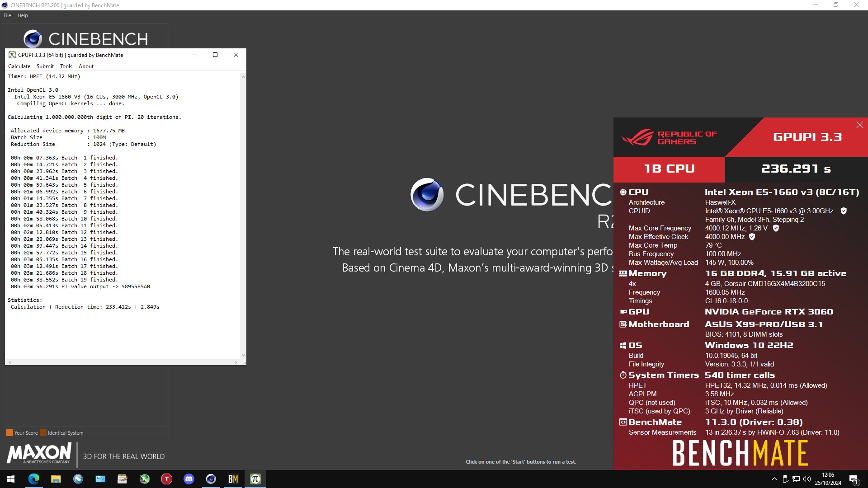Click the Windows 10 22H2 OS text
Image resolution: width=868 pixels, height=488 pixels.
[x=749, y=345]
